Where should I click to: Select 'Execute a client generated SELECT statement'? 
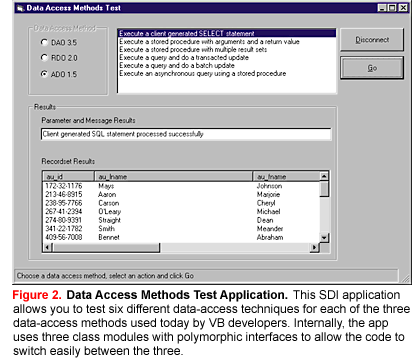[x=227, y=33]
